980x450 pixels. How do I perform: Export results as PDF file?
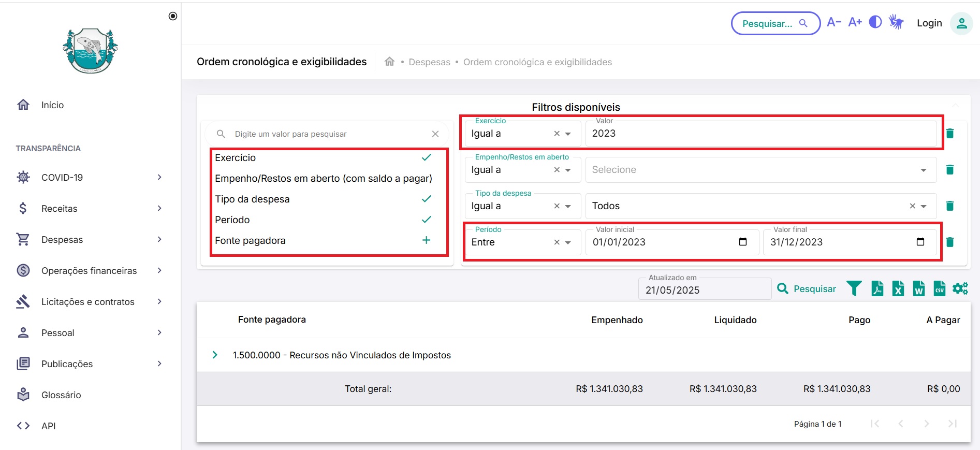pos(877,288)
